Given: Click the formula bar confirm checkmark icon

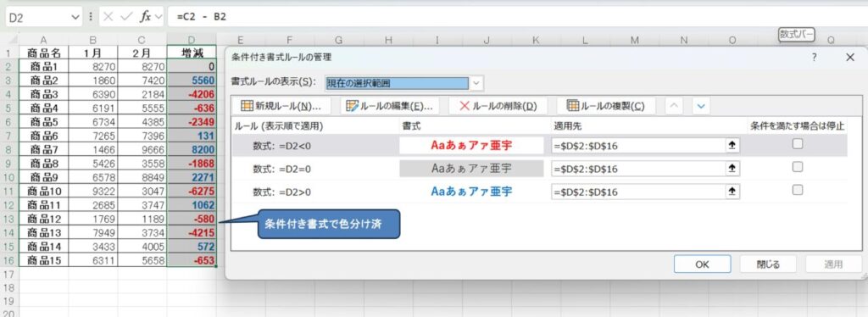Looking at the screenshot, I should click(126, 17).
